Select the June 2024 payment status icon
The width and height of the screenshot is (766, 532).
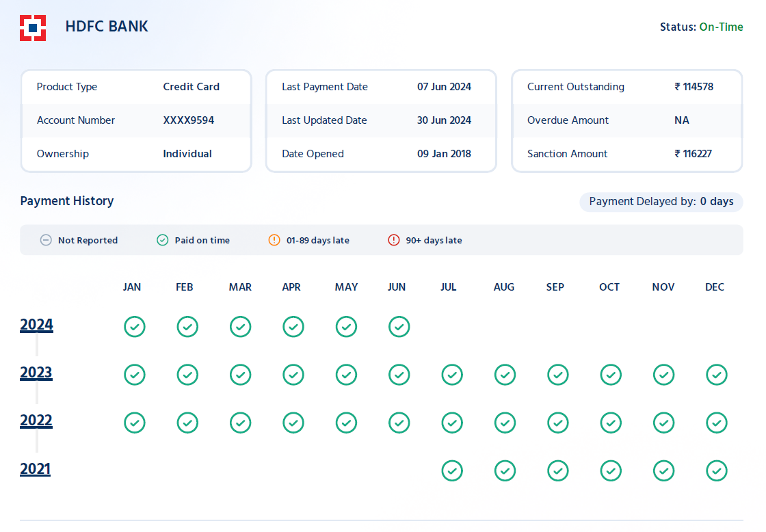(399, 327)
